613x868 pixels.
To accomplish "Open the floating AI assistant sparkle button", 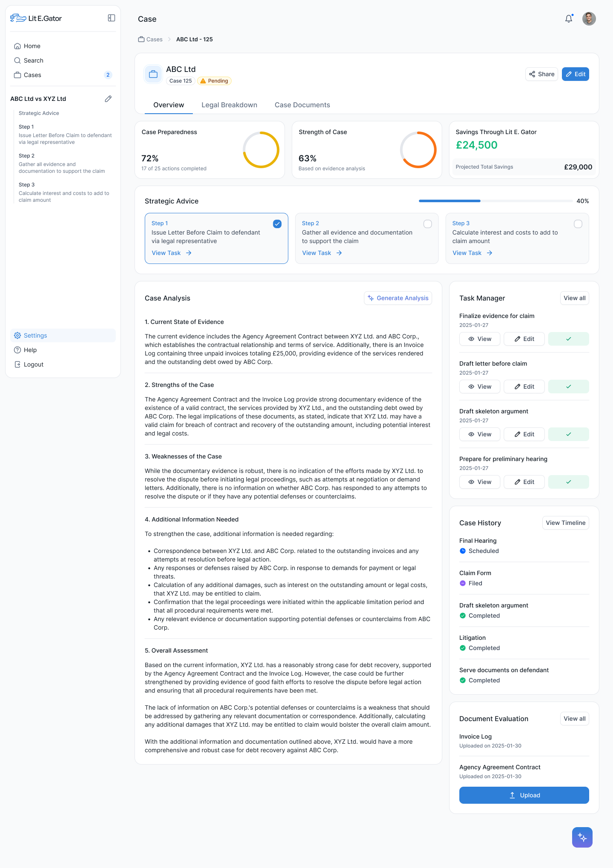I will [582, 837].
